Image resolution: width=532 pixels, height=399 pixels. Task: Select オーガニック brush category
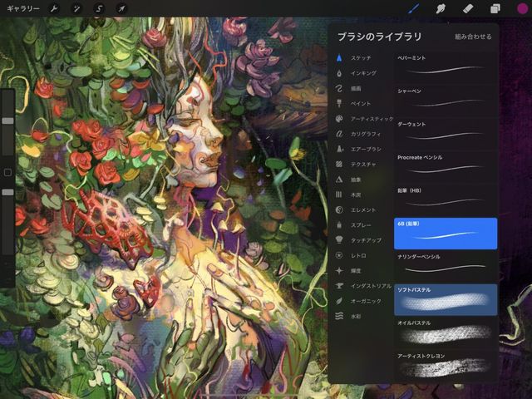point(366,301)
